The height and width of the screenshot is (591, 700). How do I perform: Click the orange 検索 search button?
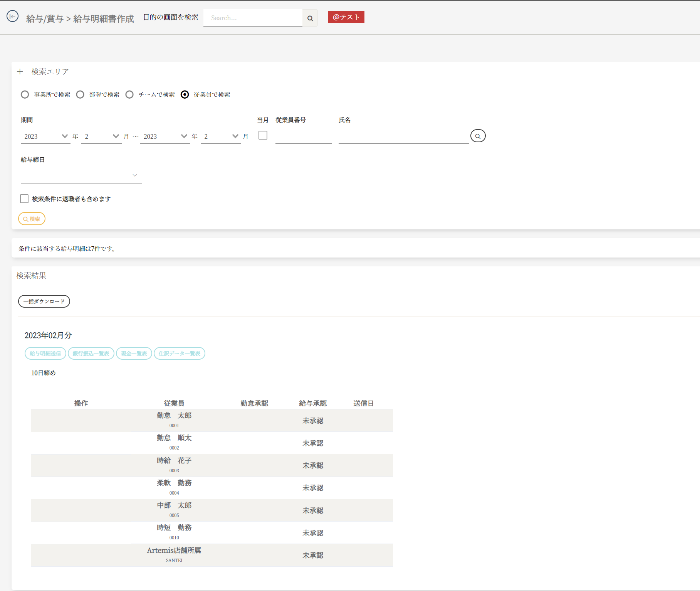click(32, 219)
